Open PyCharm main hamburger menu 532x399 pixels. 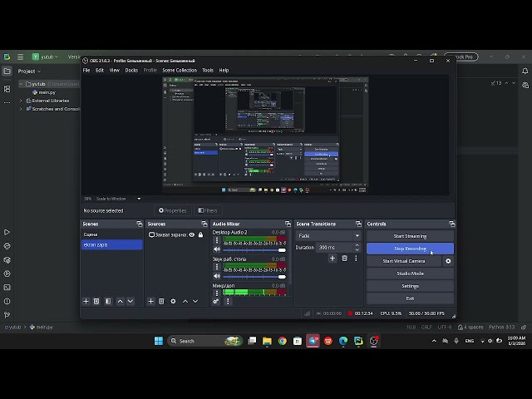tap(20, 57)
